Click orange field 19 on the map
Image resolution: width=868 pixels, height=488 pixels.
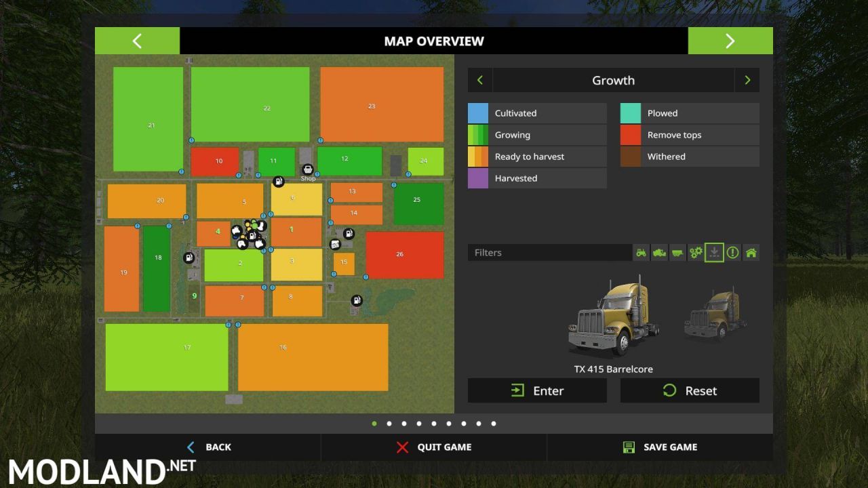click(121, 269)
